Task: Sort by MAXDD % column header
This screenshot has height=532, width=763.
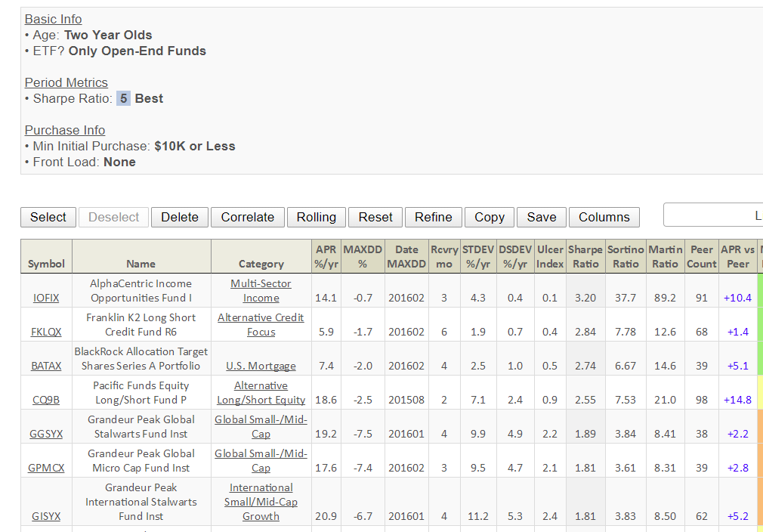Action: click(x=363, y=256)
